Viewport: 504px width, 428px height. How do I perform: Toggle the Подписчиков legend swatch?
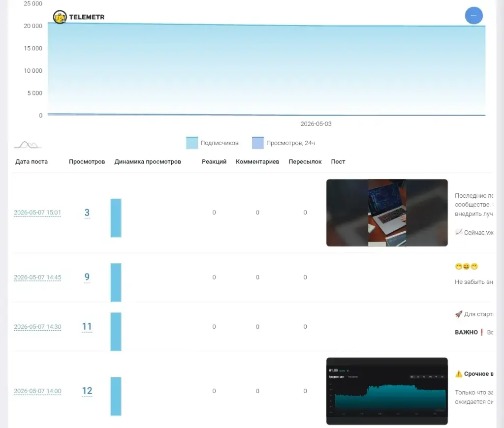[192, 143]
